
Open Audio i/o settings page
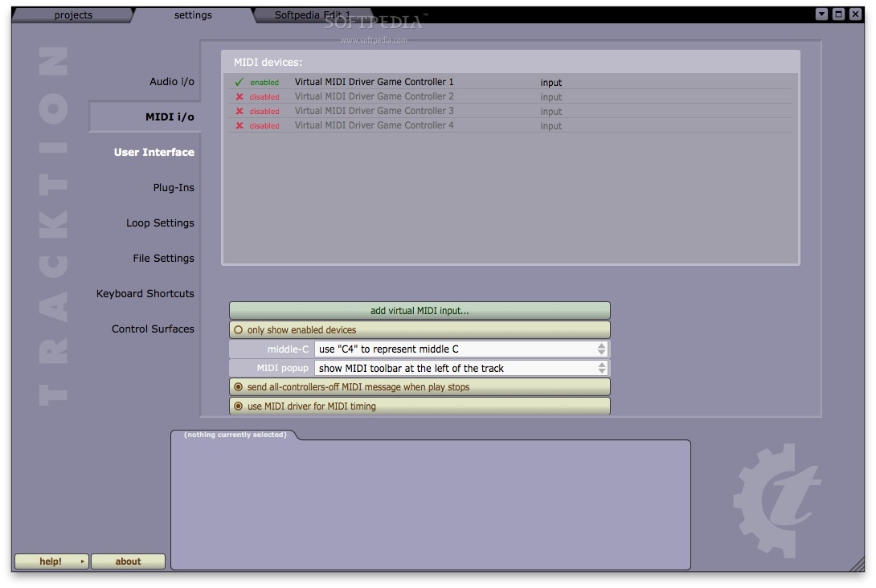point(172,81)
